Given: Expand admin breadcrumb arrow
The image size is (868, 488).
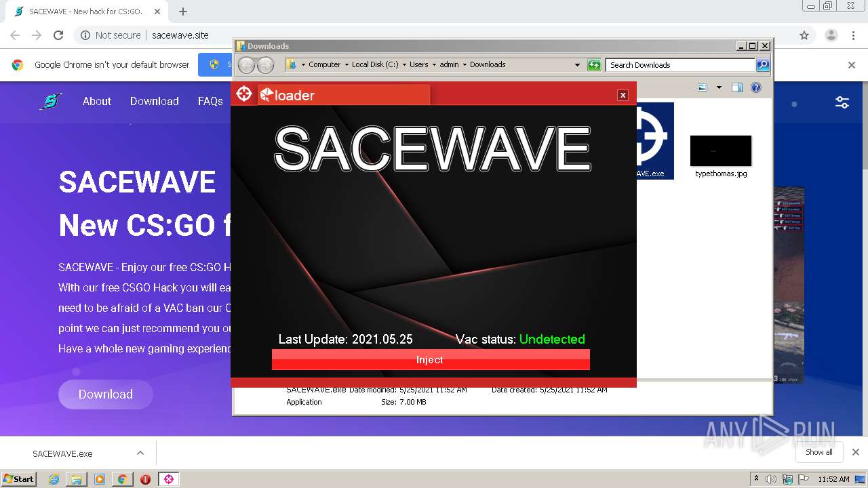Looking at the screenshot, I should [x=465, y=65].
